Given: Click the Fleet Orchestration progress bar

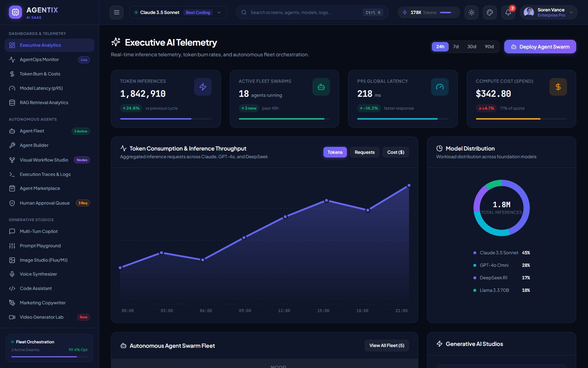Looking at the screenshot, I should click(x=49, y=357).
